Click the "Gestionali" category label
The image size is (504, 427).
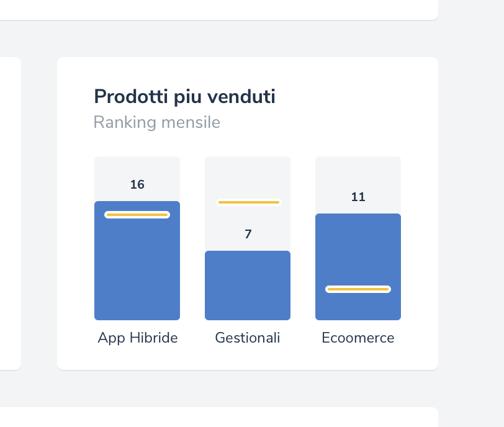tap(248, 338)
